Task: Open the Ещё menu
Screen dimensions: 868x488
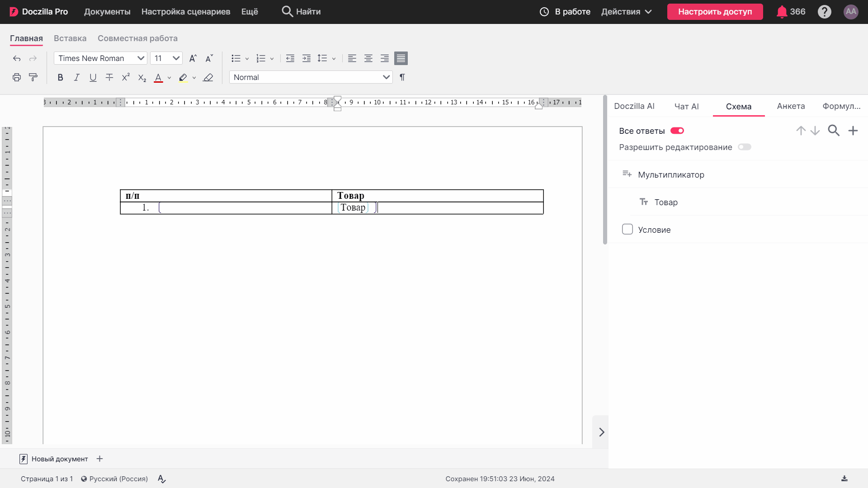Action: pos(250,12)
